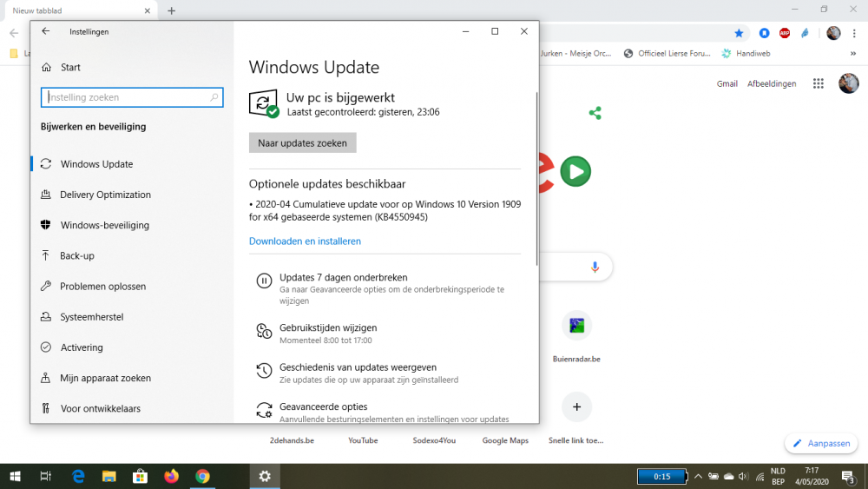Select Windows Update in the sidebar
The height and width of the screenshot is (489, 868).
132,164
